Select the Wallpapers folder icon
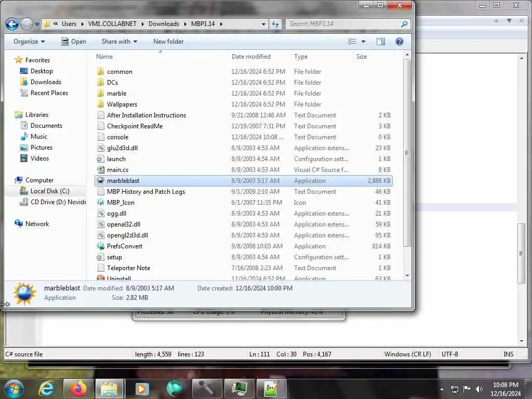The image size is (532, 399). click(x=100, y=104)
